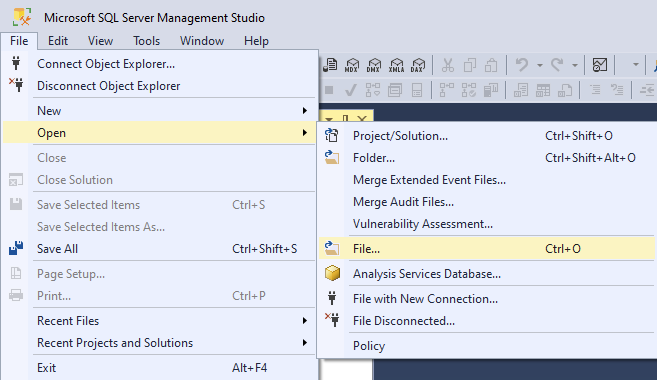The height and width of the screenshot is (380, 657).
Task: Toggle the panel auto-hide pin
Action: [x=345, y=118]
